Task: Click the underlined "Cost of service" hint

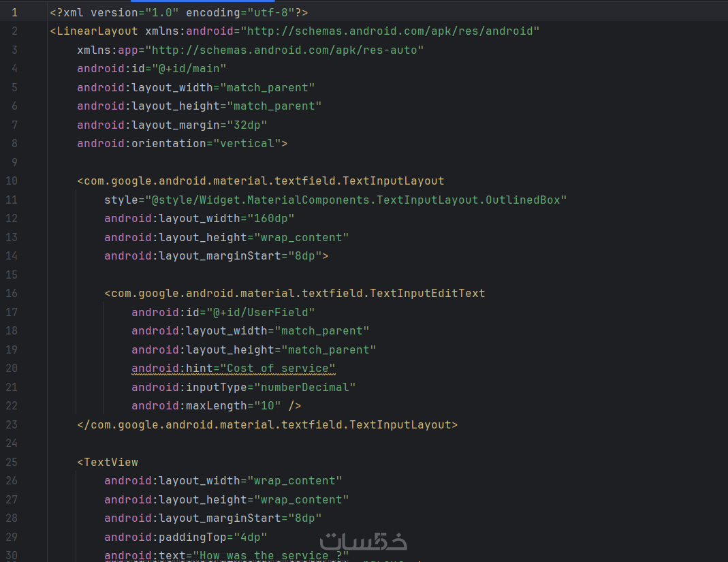Action: pyautogui.click(x=277, y=368)
